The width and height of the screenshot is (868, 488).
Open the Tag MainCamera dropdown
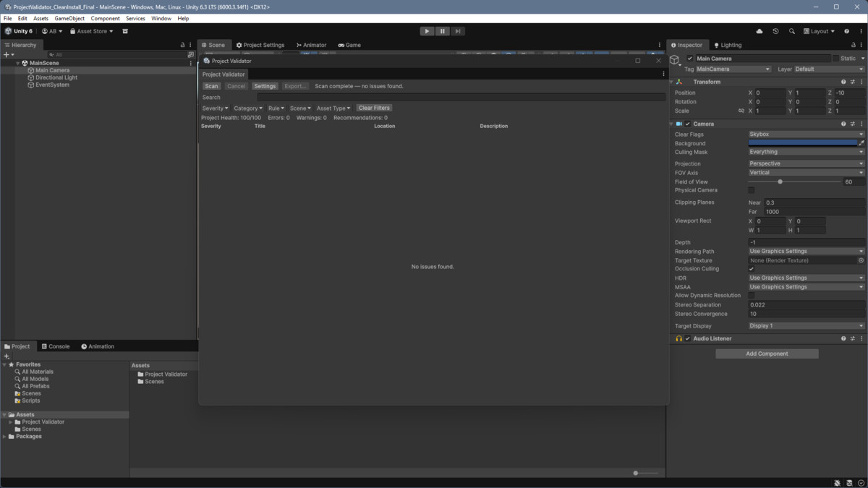(733, 69)
